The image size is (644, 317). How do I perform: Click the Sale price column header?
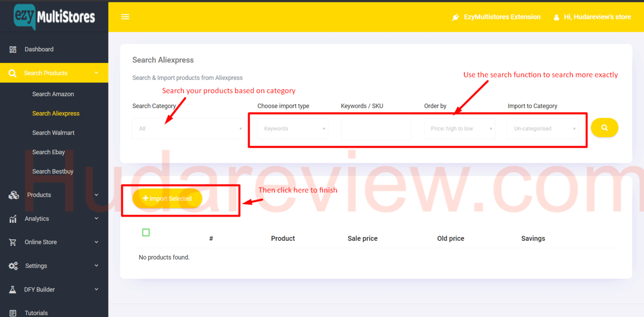pyautogui.click(x=363, y=238)
